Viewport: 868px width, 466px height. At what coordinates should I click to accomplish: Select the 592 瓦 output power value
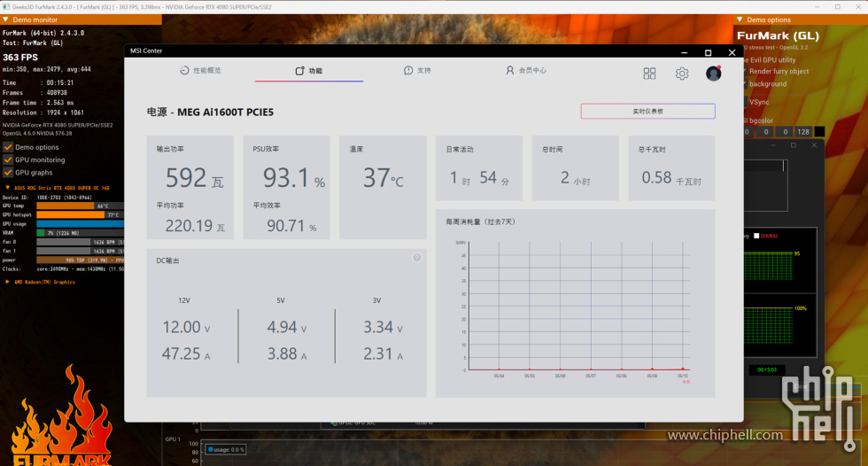[x=194, y=178]
